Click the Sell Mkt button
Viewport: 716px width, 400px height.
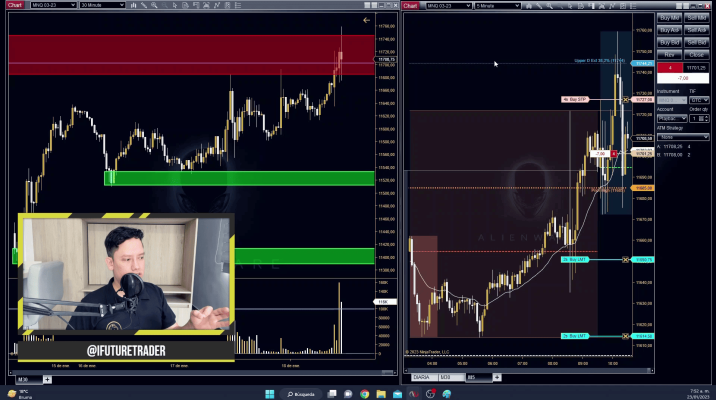(x=697, y=17)
